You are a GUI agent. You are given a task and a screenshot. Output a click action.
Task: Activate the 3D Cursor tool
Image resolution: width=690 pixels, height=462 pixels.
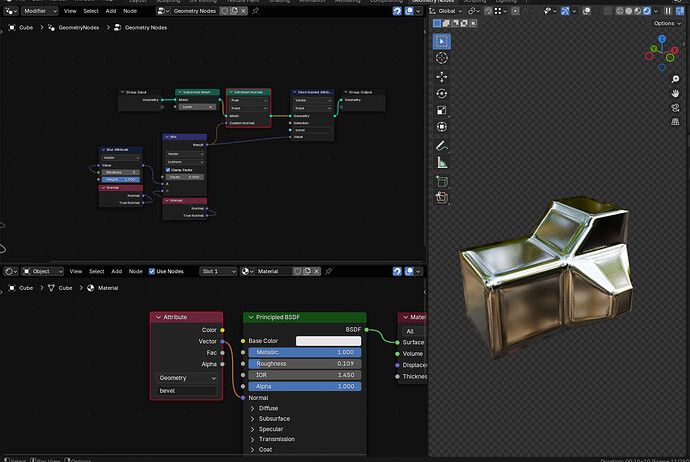(441, 58)
